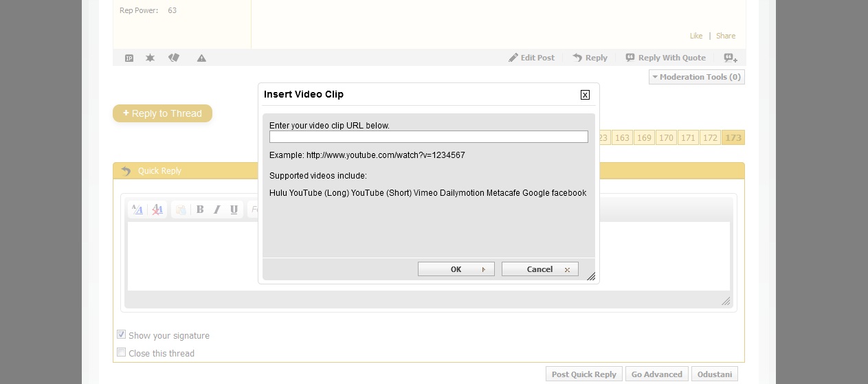
Task: Expand the Moderation Tools dropdown
Action: click(x=696, y=77)
